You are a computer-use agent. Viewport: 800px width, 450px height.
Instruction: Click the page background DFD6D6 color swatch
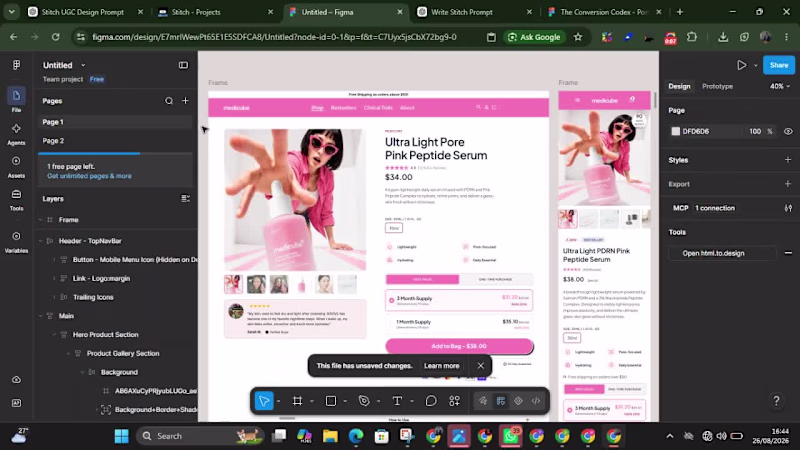676,131
